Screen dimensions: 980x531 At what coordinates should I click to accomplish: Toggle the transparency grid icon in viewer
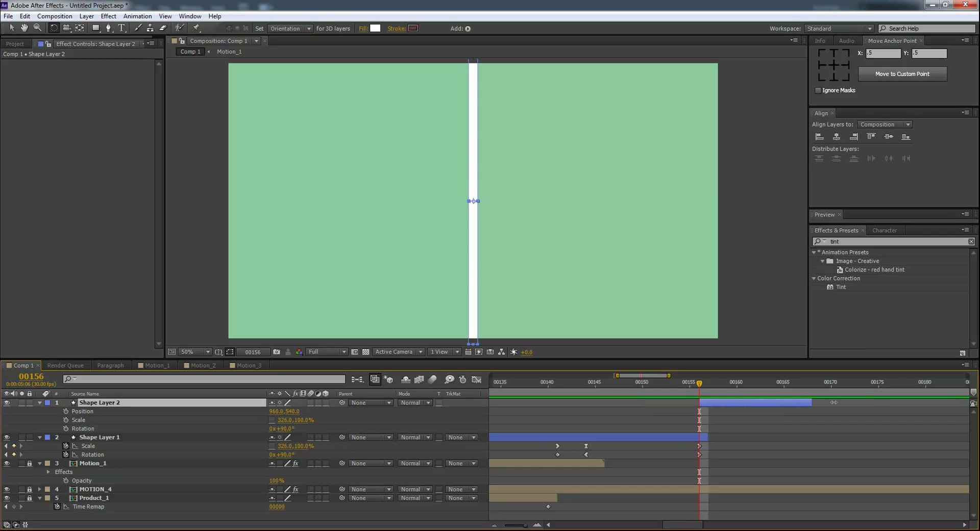click(366, 352)
